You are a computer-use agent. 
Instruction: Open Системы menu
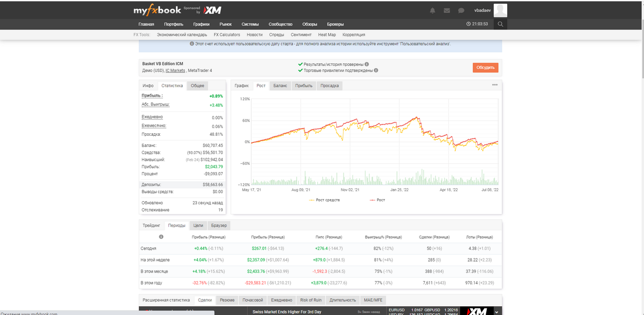coord(250,24)
